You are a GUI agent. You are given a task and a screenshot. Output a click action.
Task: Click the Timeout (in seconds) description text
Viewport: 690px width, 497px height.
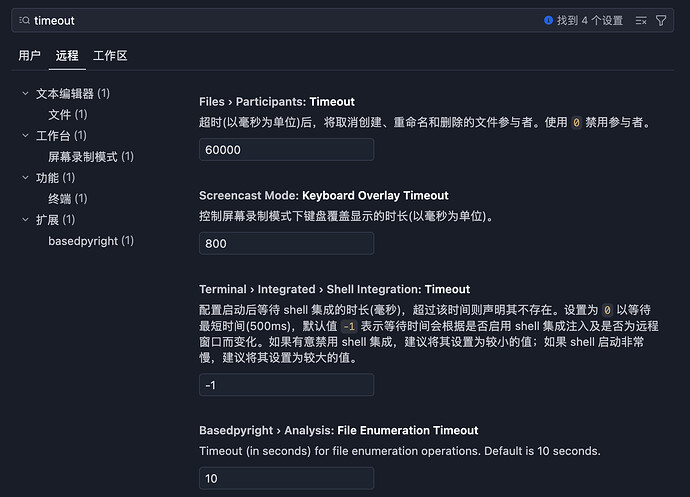click(400, 451)
